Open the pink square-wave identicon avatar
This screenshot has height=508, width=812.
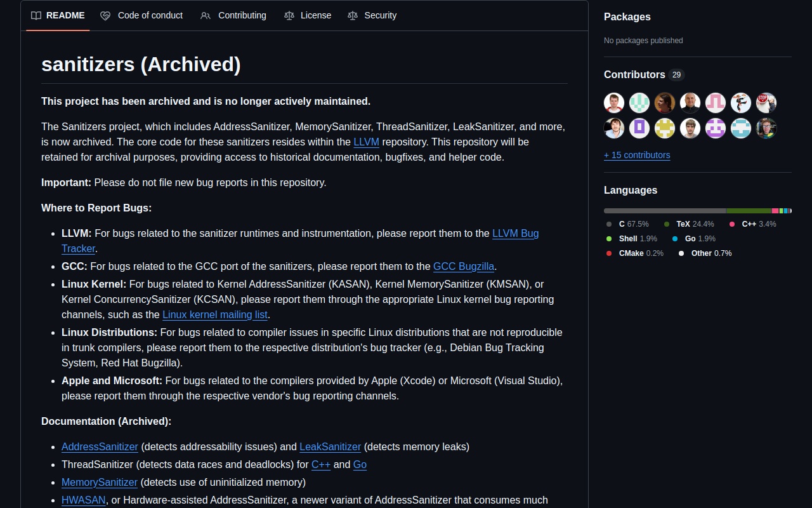(716, 103)
